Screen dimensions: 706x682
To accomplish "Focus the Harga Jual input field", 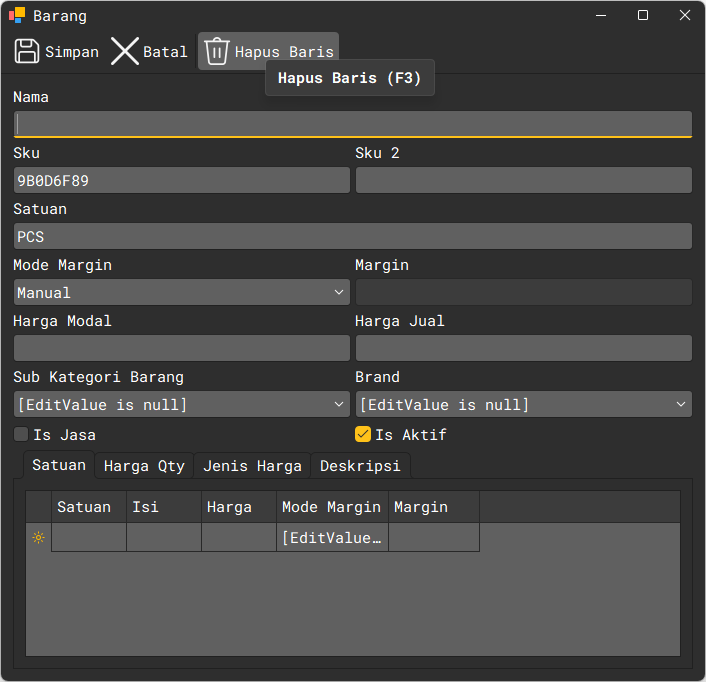I will coord(523,348).
